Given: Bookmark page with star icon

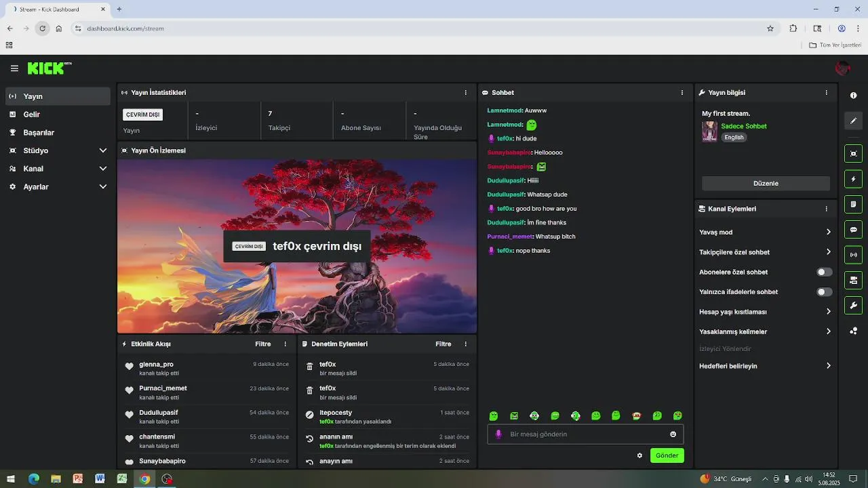Looking at the screenshot, I should (x=770, y=28).
